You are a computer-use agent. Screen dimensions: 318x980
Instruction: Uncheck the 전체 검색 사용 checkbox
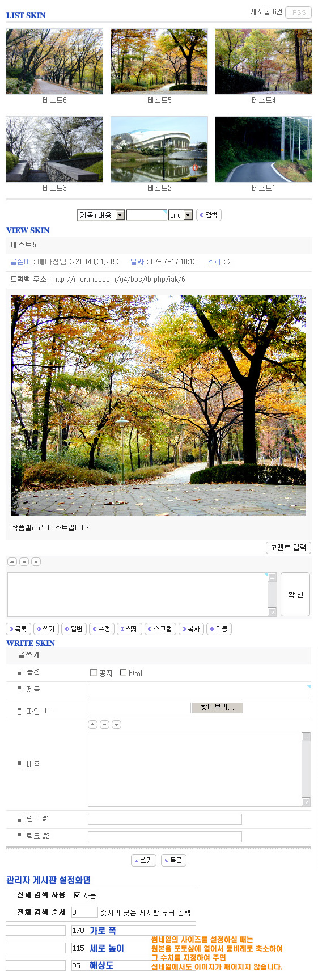click(77, 895)
